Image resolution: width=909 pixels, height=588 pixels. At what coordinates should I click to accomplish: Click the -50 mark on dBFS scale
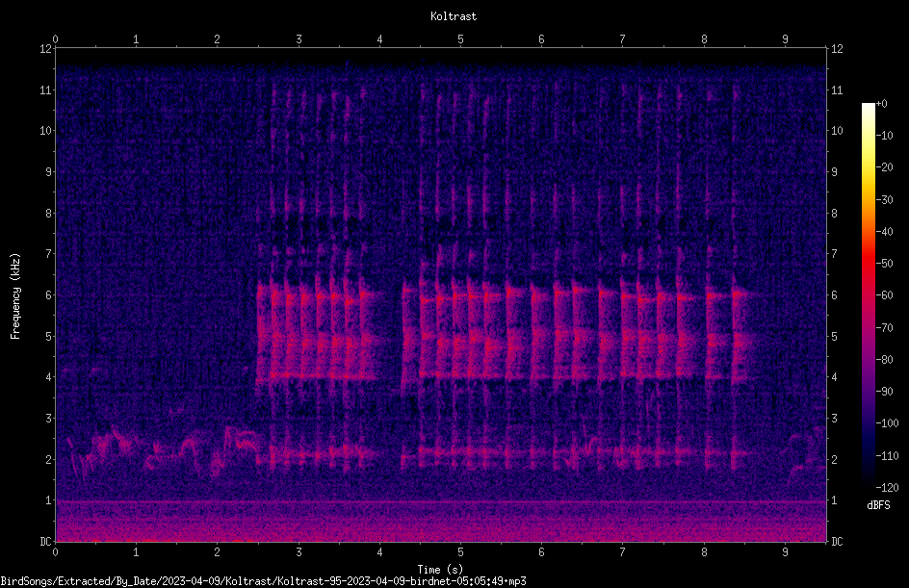(x=884, y=264)
